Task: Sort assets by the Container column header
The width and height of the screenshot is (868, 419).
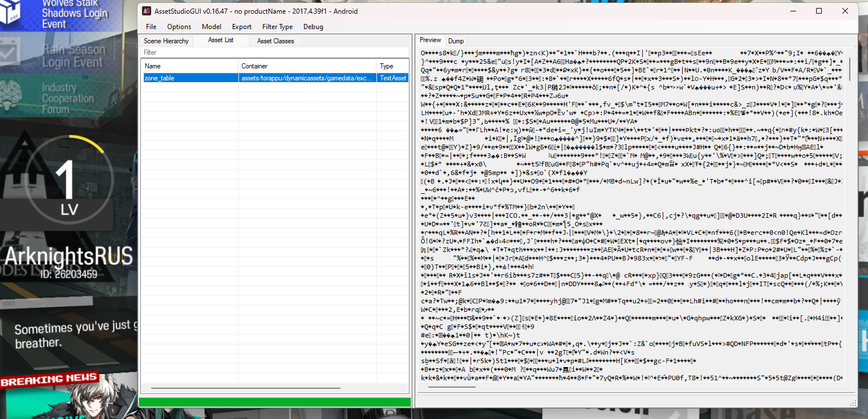Action: tap(308, 66)
